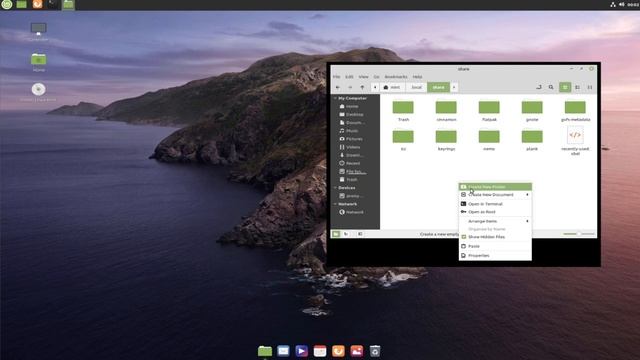Open Firefox in the bottom dock

point(338,351)
